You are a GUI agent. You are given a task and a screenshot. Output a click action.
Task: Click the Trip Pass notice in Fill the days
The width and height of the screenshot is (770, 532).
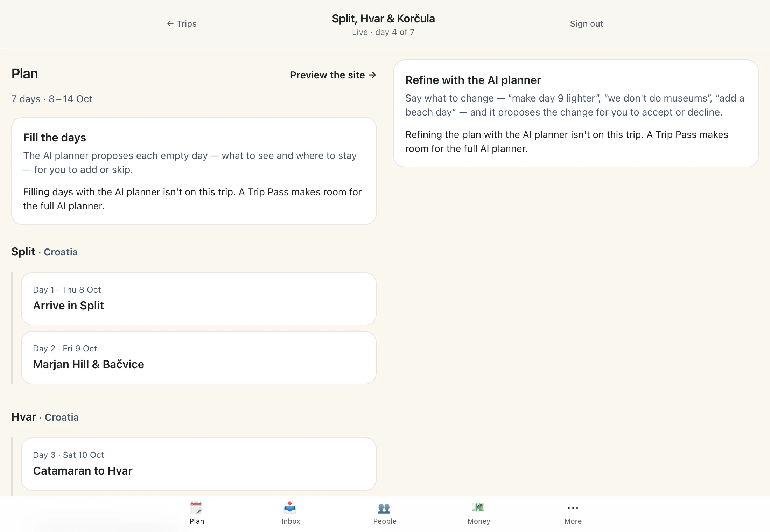[x=192, y=199]
